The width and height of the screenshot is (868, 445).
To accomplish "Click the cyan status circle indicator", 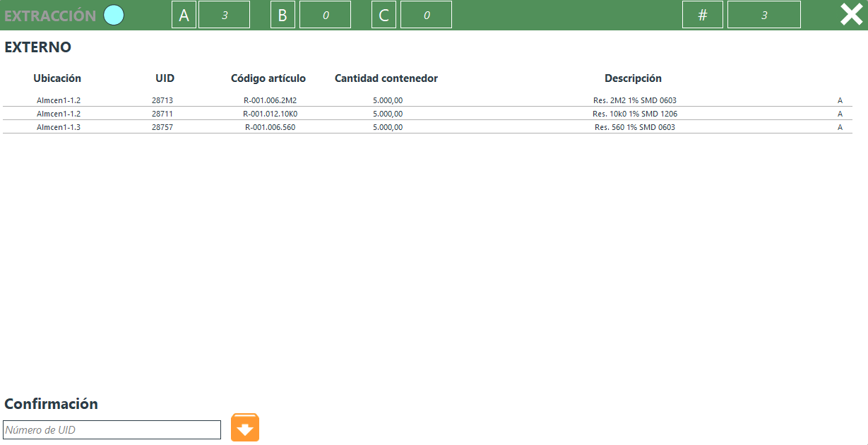I will tap(114, 15).
